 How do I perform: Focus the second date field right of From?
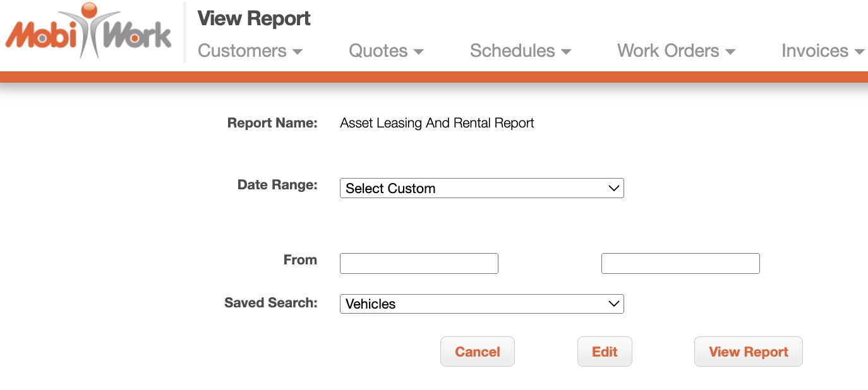click(x=680, y=264)
